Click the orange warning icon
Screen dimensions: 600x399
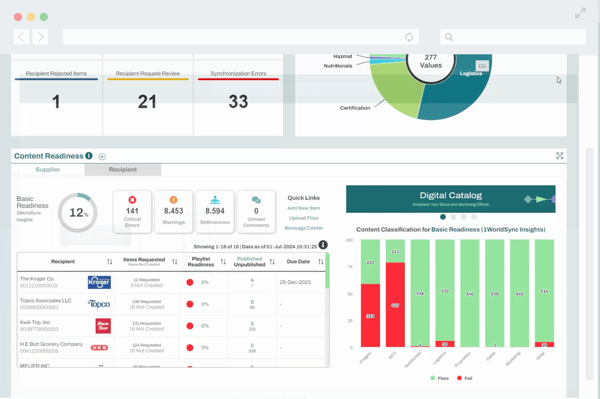pos(173,200)
